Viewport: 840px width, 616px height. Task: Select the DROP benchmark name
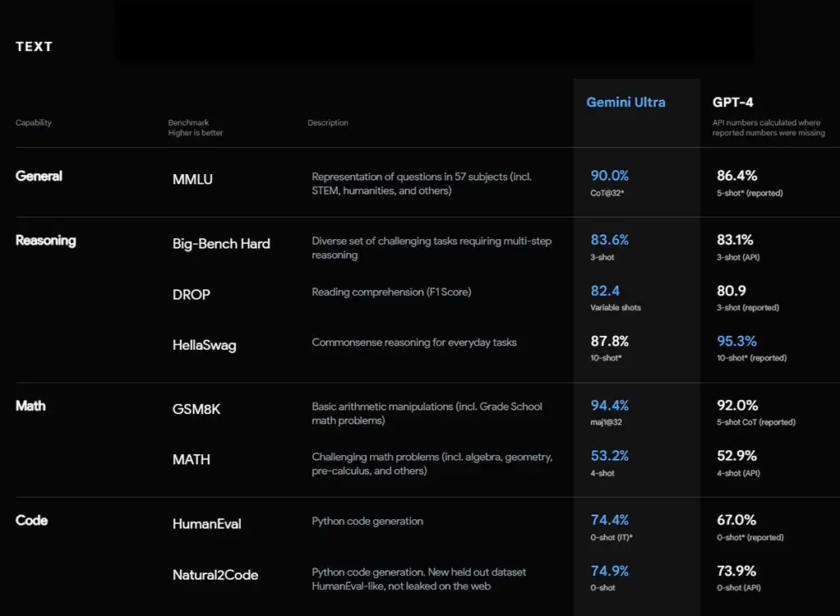click(x=192, y=295)
